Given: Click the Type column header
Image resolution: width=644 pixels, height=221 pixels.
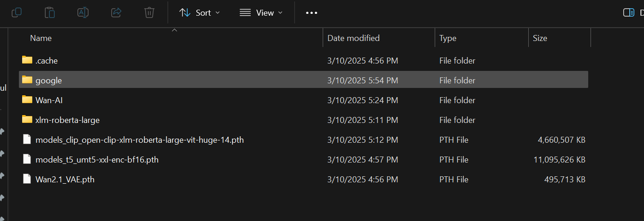Looking at the screenshot, I should (x=448, y=38).
